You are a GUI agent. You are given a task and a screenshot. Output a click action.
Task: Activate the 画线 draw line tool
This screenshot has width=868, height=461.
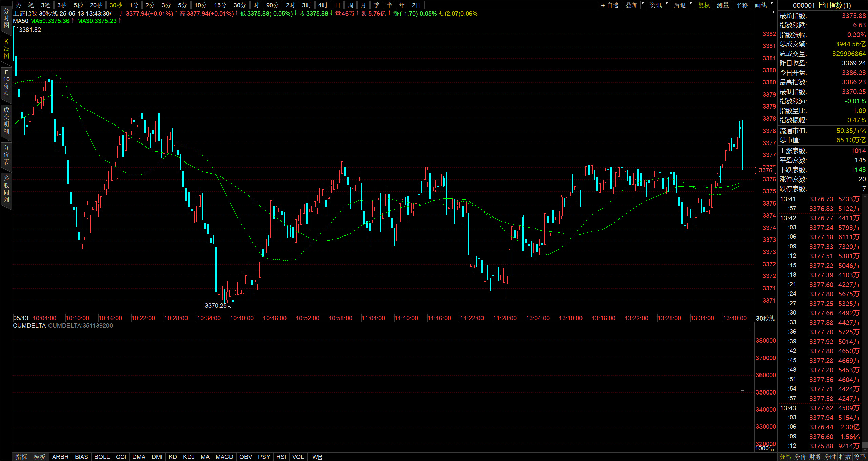coord(761,5)
